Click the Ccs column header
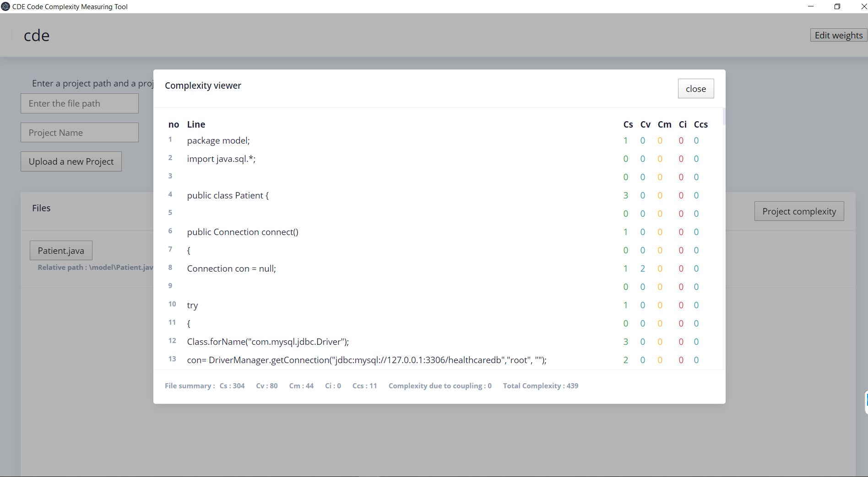The height and width of the screenshot is (477, 868). tap(701, 124)
